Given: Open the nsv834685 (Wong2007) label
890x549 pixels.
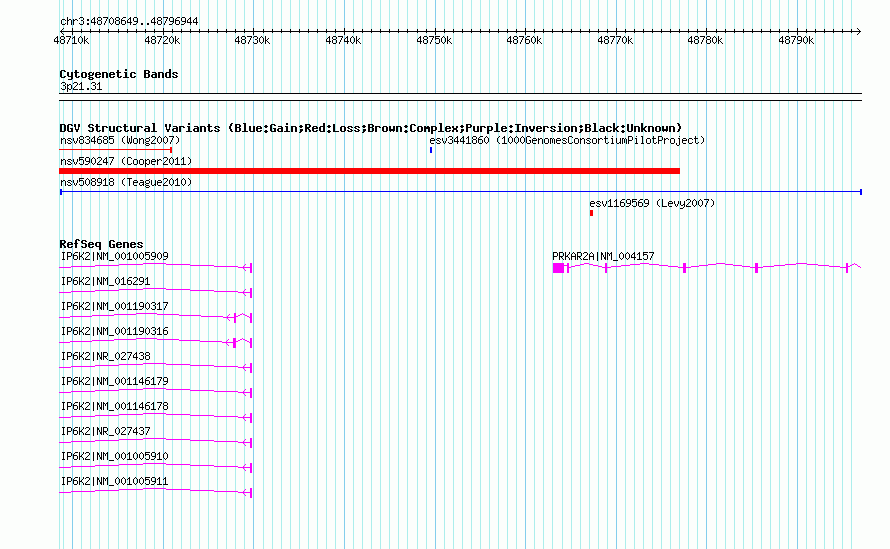Looking at the screenshot, I should click(120, 140).
